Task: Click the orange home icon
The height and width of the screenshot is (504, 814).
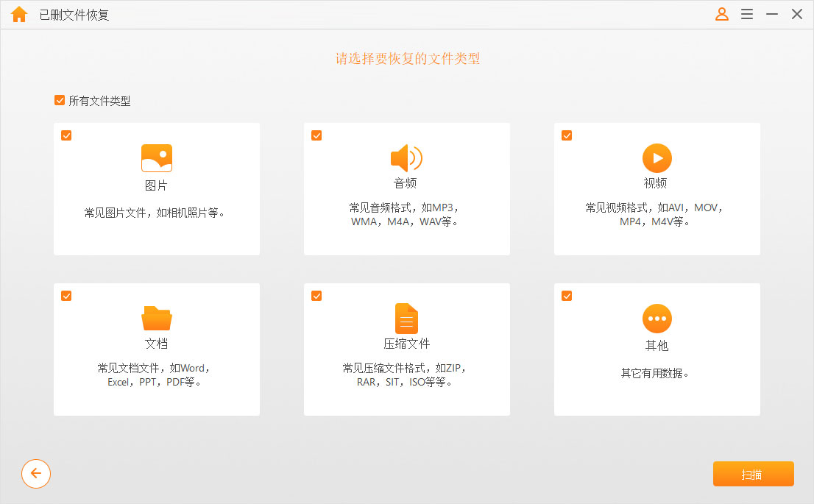Action: (19, 15)
